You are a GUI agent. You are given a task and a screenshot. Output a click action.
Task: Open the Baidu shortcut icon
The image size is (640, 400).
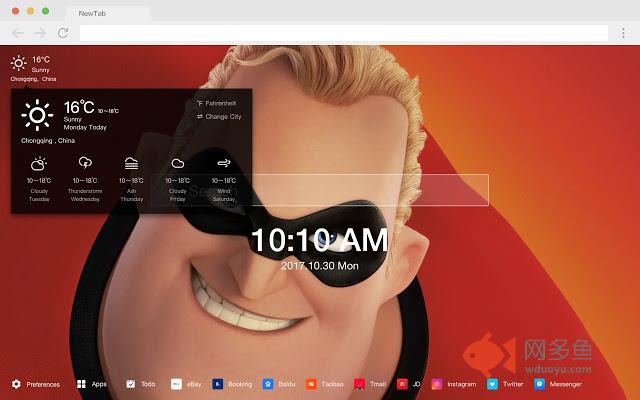267,384
